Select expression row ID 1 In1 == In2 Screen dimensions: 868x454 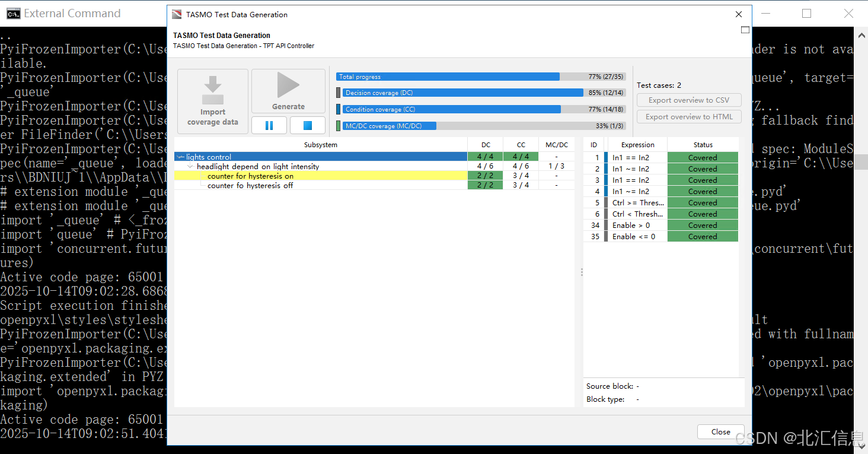point(661,157)
